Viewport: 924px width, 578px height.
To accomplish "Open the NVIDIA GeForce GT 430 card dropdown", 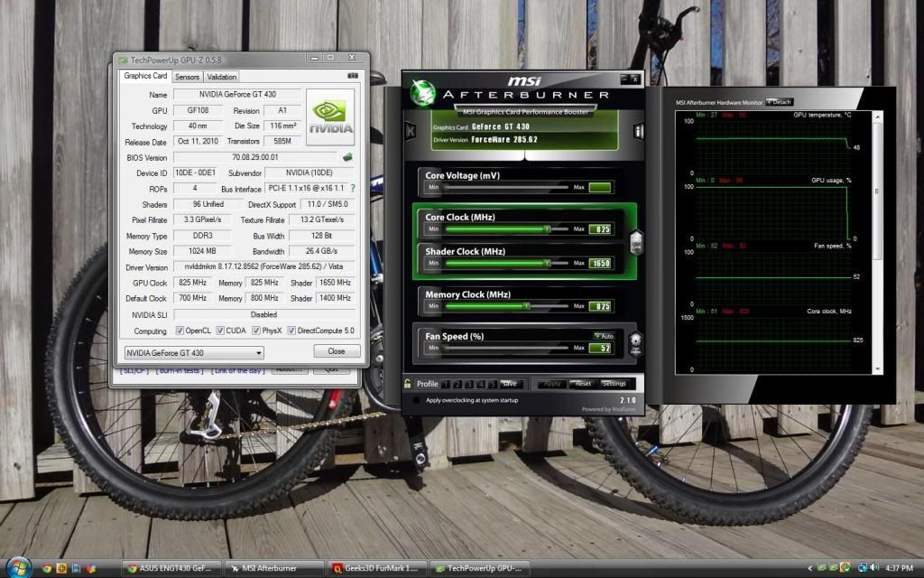I will tap(194, 353).
